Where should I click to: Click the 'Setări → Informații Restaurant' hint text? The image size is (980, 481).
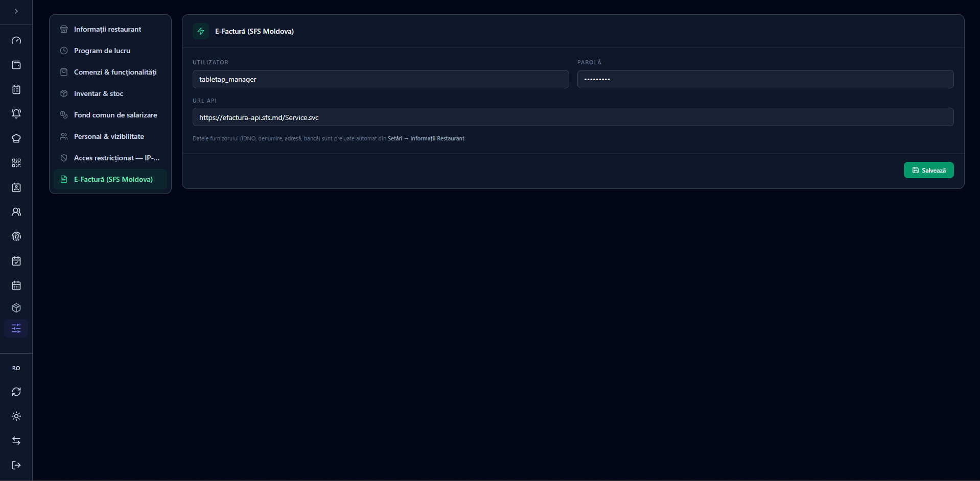[x=426, y=138]
